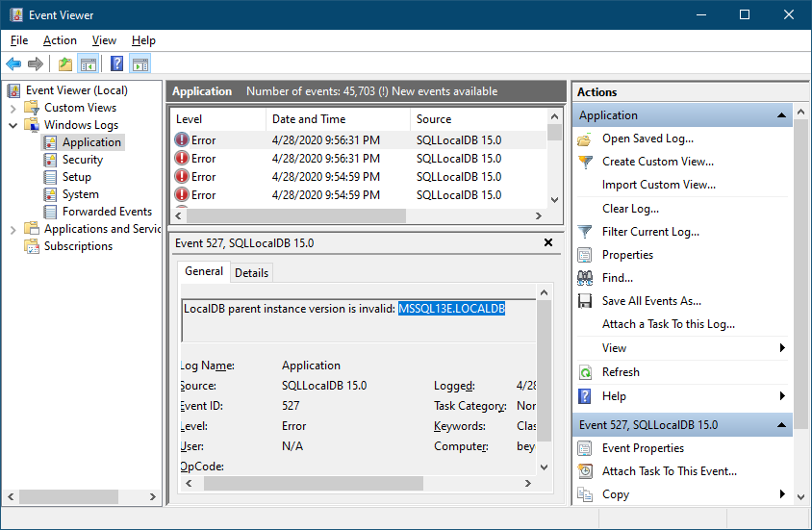Open Event Properties from Actions pane

(643, 448)
